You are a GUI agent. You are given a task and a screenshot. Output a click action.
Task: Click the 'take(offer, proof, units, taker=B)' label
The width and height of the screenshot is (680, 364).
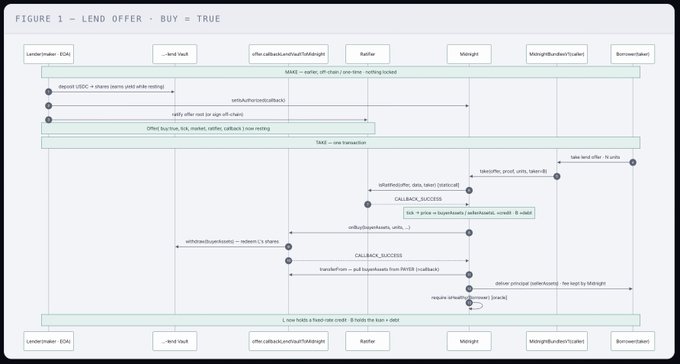pyautogui.click(x=513, y=171)
